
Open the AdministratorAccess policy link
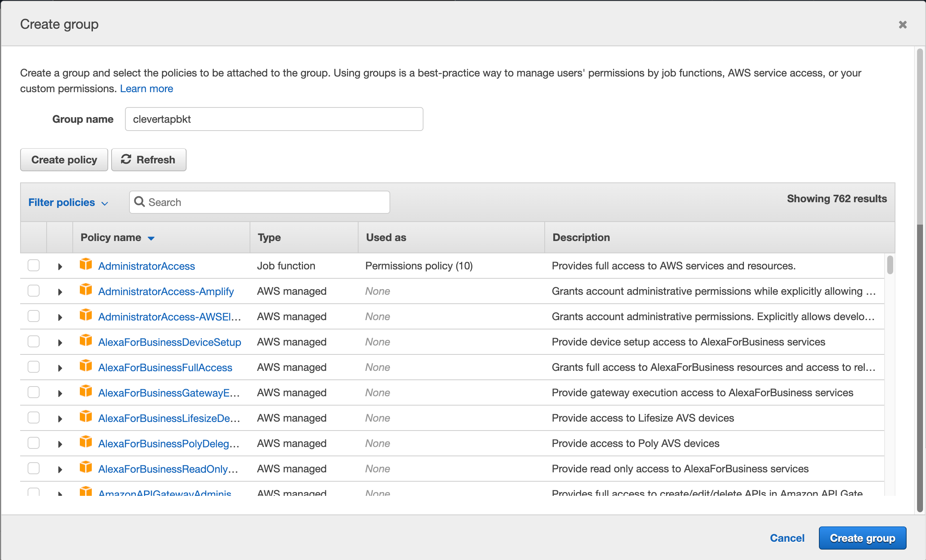pos(147,266)
